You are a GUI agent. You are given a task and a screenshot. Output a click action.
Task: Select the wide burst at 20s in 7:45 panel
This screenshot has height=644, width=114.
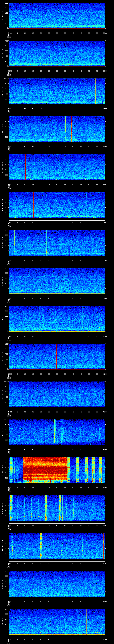(41, 546)
